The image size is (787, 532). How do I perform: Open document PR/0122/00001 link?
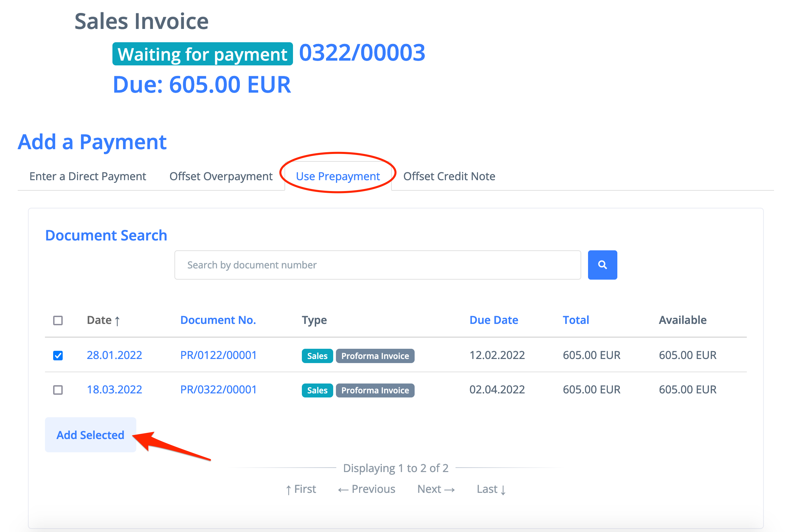pyautogui.click(x=218, y=355)
